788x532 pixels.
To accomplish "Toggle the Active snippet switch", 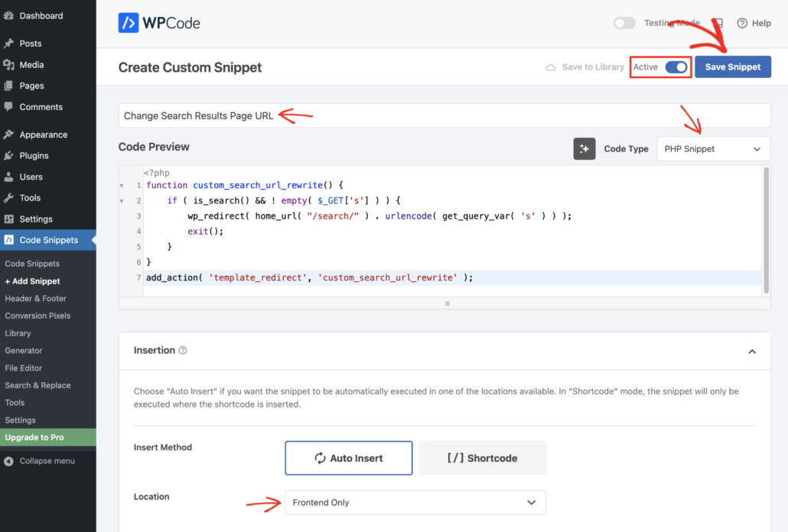I will tap(676, 66).
